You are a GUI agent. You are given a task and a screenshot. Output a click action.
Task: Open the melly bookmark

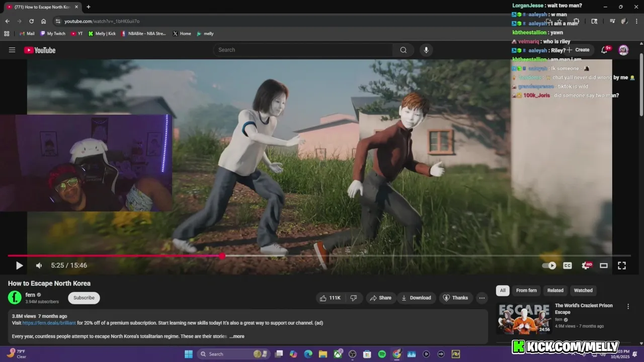[205, 34]
